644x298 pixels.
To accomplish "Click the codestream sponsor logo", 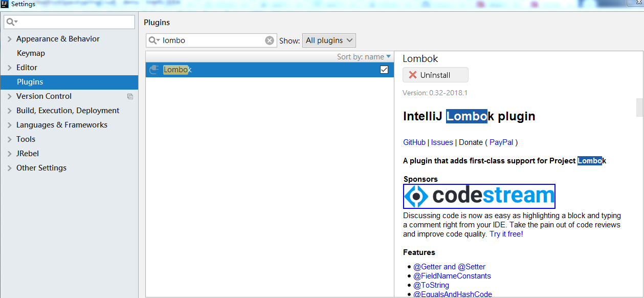I will pyautogui.click(x=479, y=196).
